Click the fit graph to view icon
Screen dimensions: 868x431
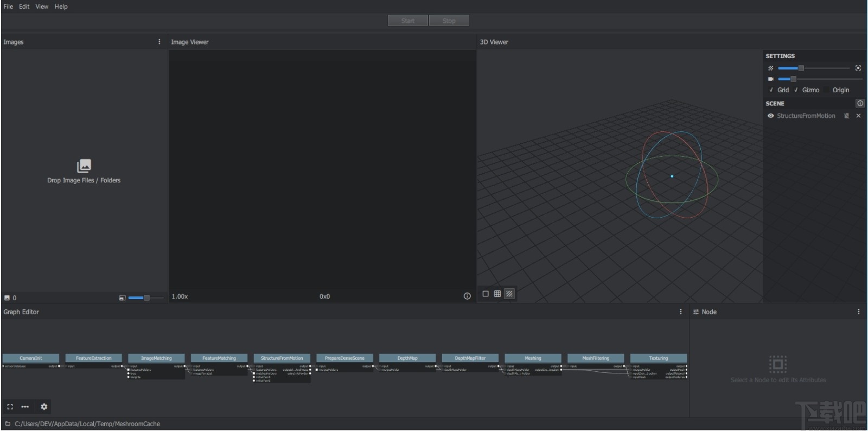(10, 407)
